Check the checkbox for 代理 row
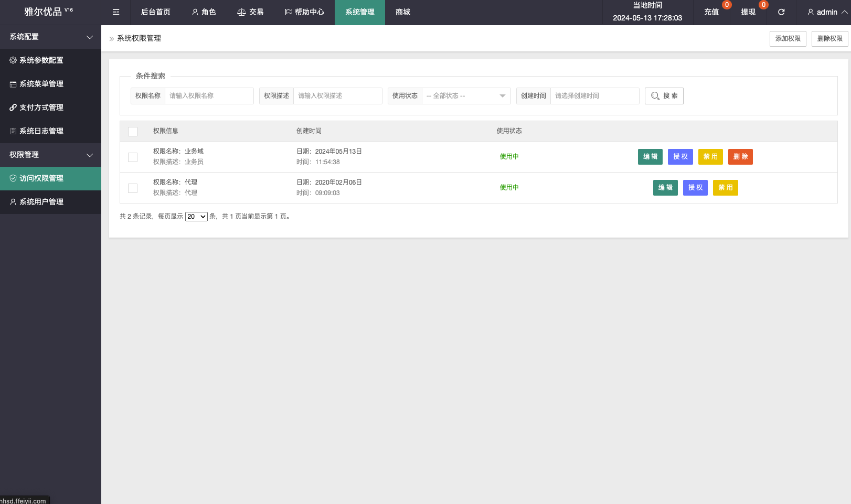The width and height of the screenshot is (851, 504). (x=133, y=188)
